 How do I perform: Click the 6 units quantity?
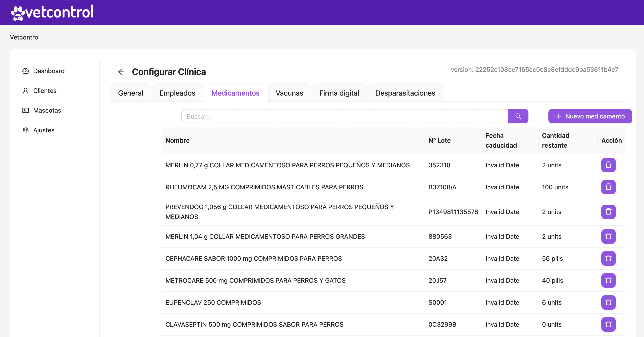point(552,302)
